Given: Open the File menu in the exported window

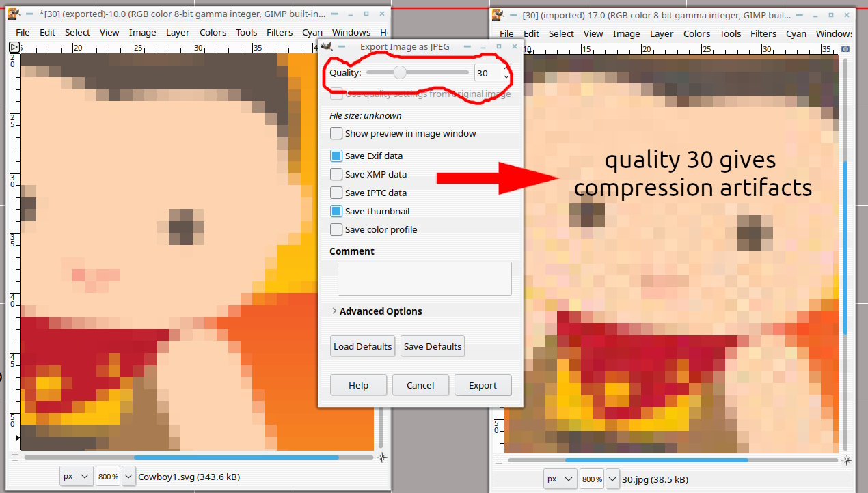Looking at the screenshot, I should click(23, 32).
